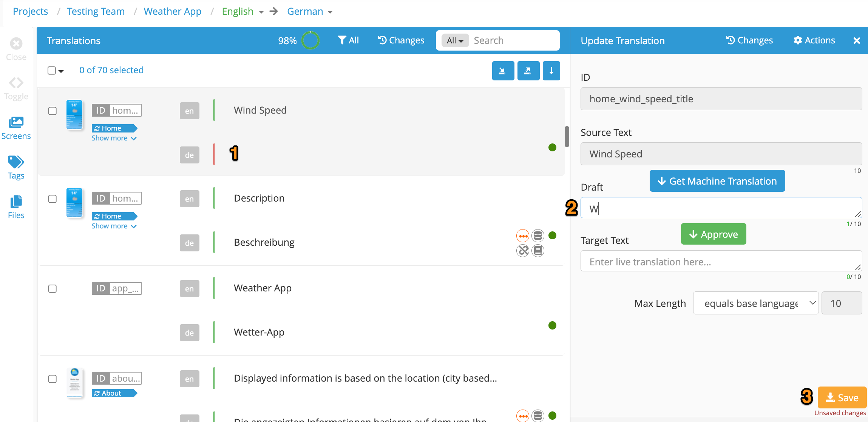Click the glossary book icon beside Beschreibung

click(538, 250)
